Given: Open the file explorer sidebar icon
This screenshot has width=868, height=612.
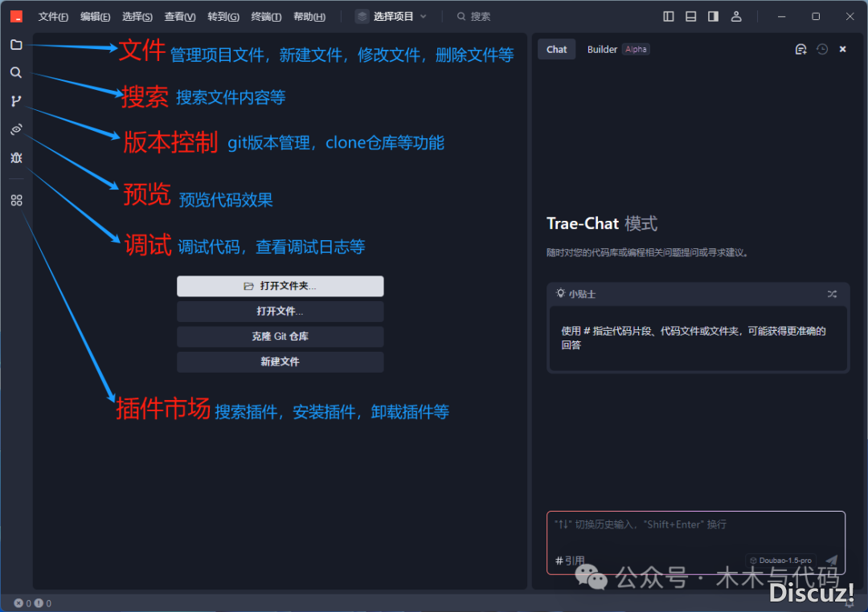Looking at the screenshot, I should pyautogui.click(x=16, y=44).
